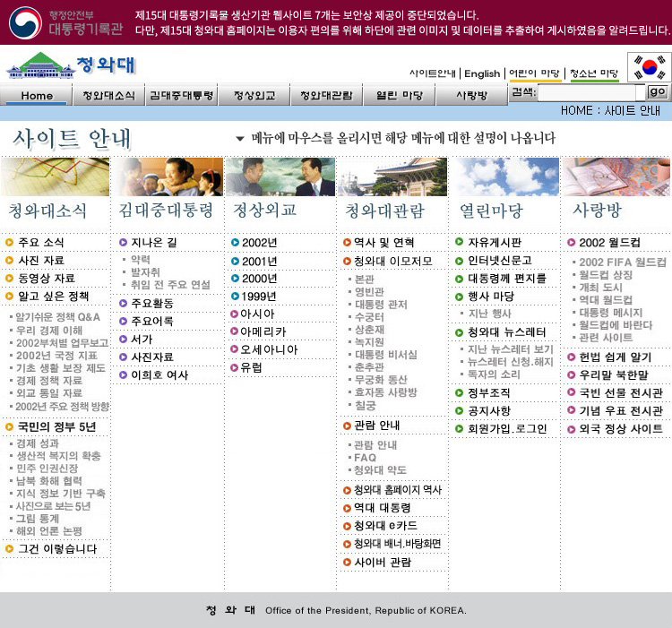This screenshot has height=628, width=672.
Task: Select the Home navigation tab
Action: click(x=37, y=95)
